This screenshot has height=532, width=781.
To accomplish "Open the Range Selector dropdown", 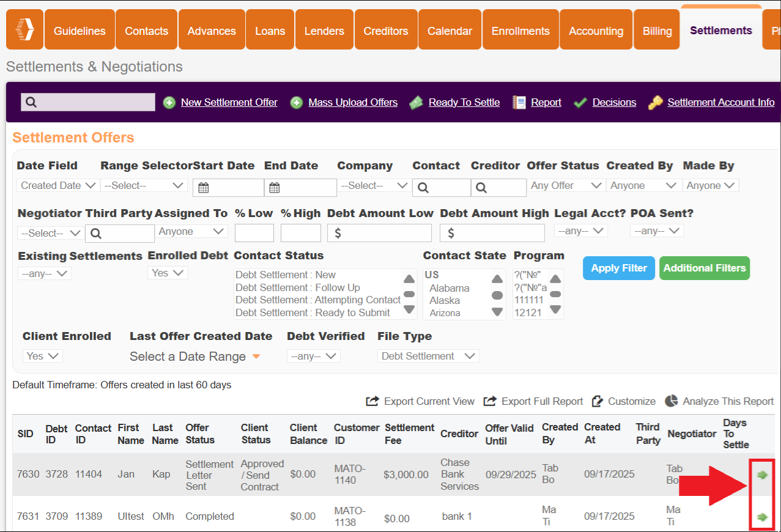I will [144, 185].
